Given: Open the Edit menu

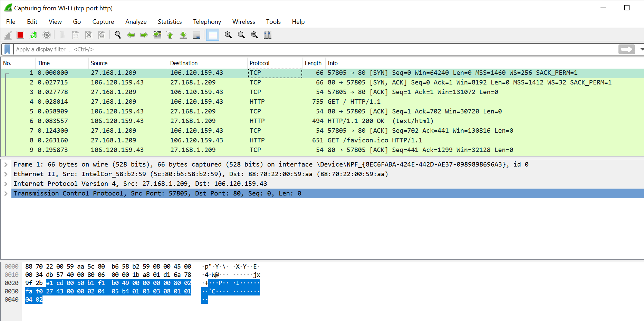Looking at the screenshot, I should click(32, 22).
